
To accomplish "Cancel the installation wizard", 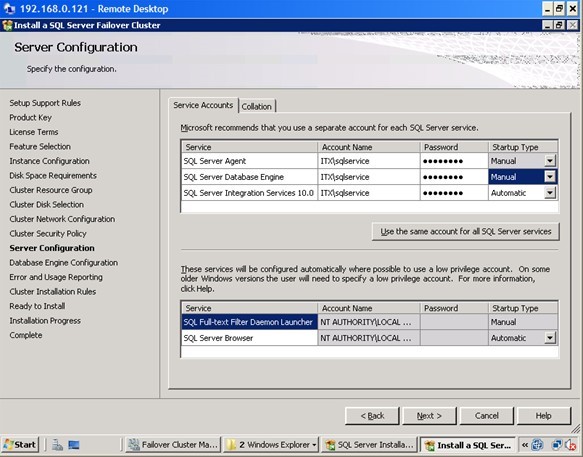I will pos(486,416).
